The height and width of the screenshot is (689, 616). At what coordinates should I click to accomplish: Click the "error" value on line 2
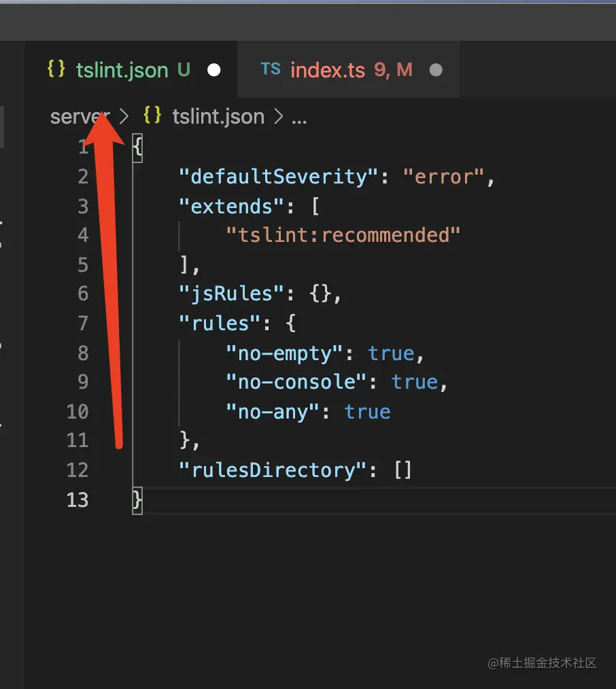coord(444,177)
